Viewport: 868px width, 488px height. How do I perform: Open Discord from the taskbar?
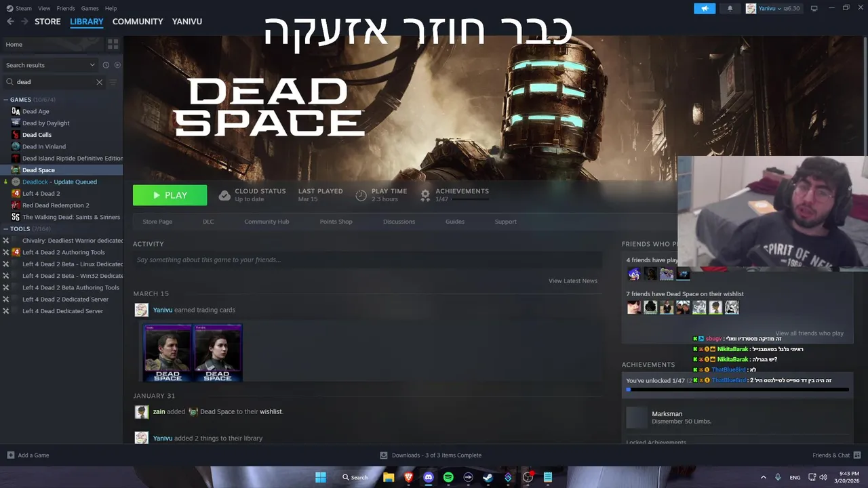429,477
